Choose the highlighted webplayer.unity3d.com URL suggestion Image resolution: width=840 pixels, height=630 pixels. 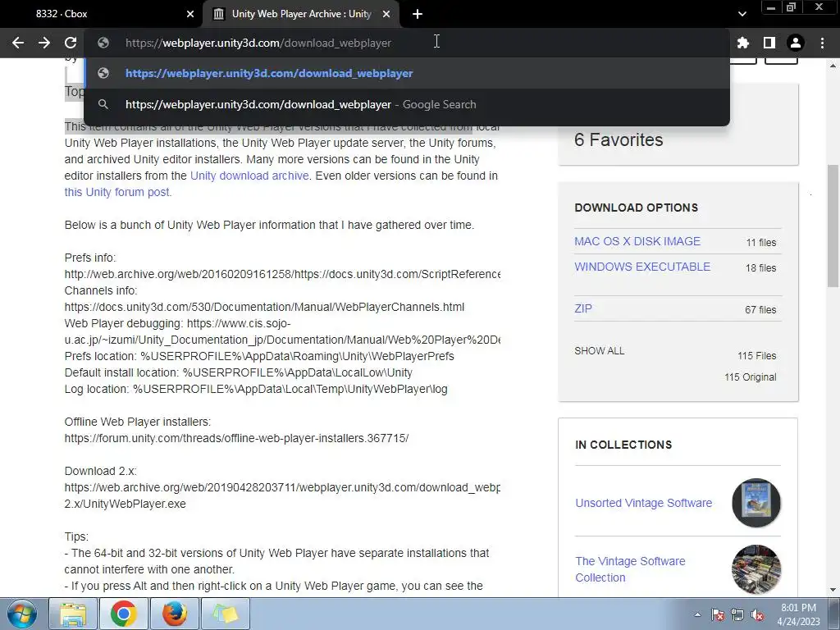[x=407, y=73]
